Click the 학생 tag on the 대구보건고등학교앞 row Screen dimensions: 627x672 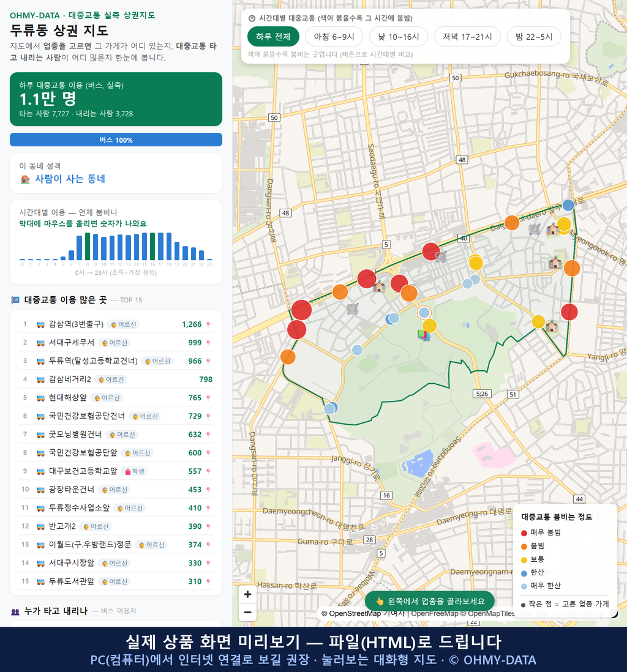tap(134, 471)
